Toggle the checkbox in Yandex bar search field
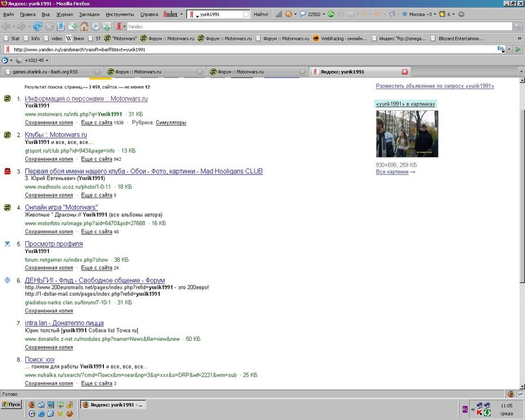 [246, 14]
